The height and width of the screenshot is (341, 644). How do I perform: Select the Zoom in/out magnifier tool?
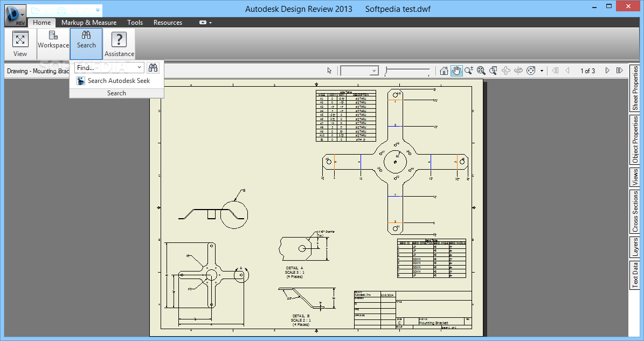pos(469,71)
